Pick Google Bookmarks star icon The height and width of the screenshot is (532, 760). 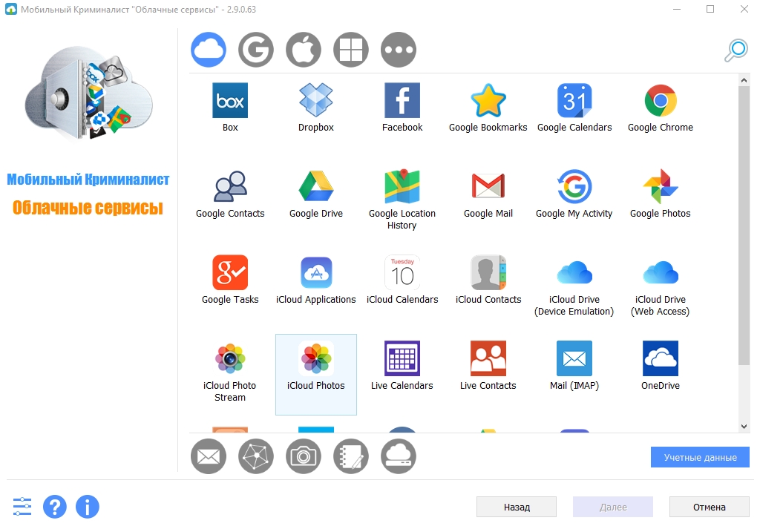coord(488,100)
